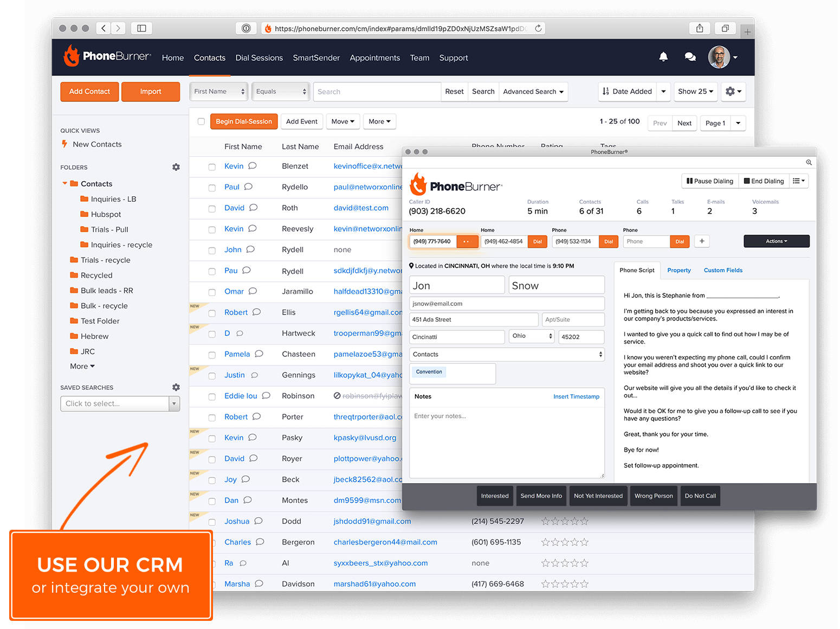Expand the Show 25 dropdown
840x629 pixels.
point(696,92)
